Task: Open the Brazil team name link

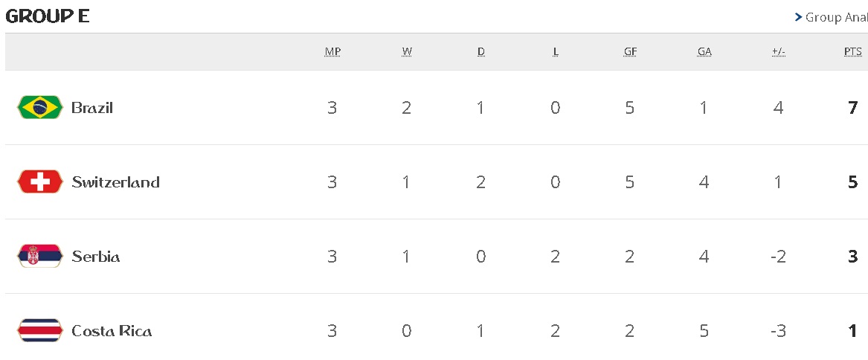Action: [92, 108]
